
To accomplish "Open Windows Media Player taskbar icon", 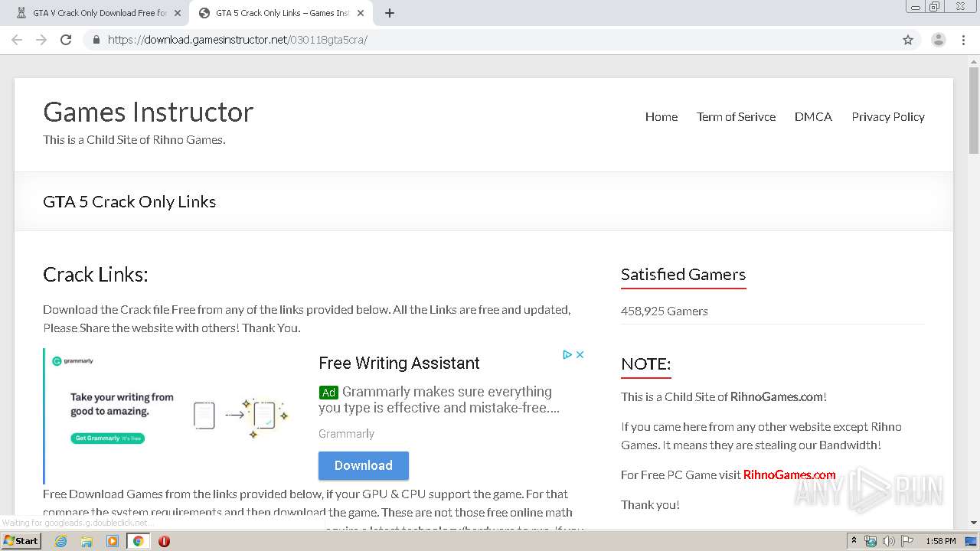I will (x=112, y=541).
